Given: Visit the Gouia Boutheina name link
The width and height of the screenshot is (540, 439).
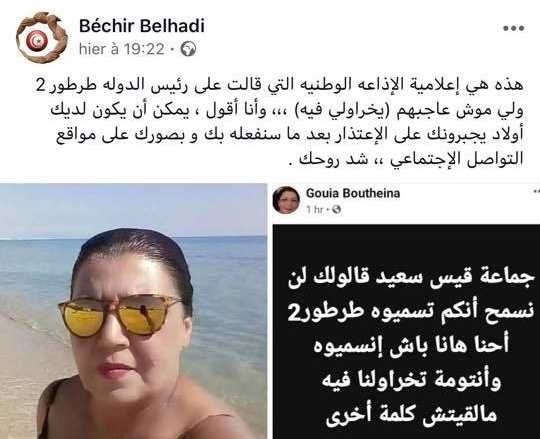Looking at the screenshot, I should (353, 193).
